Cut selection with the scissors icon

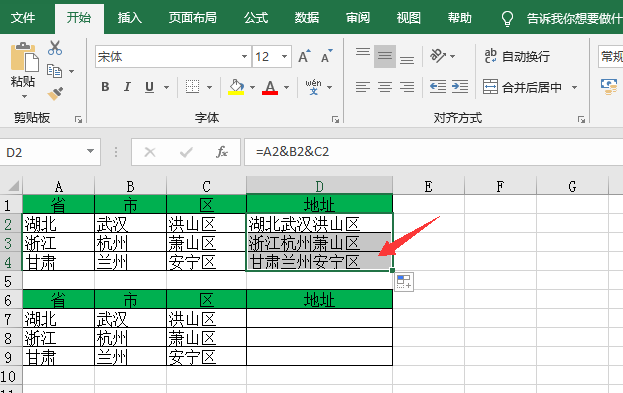click(55, 48)
